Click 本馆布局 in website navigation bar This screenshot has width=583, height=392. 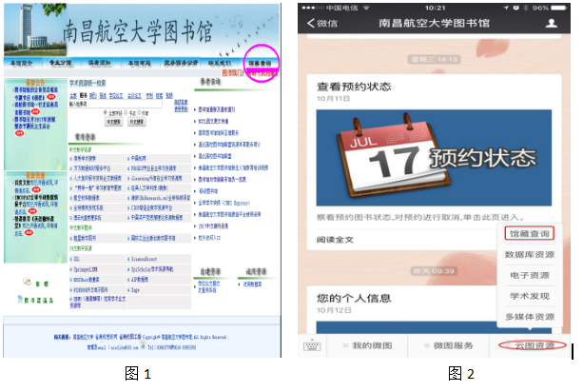140,63
